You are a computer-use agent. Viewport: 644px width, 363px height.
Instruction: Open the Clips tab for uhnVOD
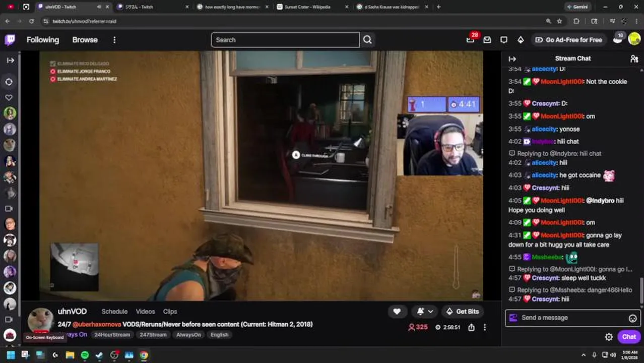point(170,312)
